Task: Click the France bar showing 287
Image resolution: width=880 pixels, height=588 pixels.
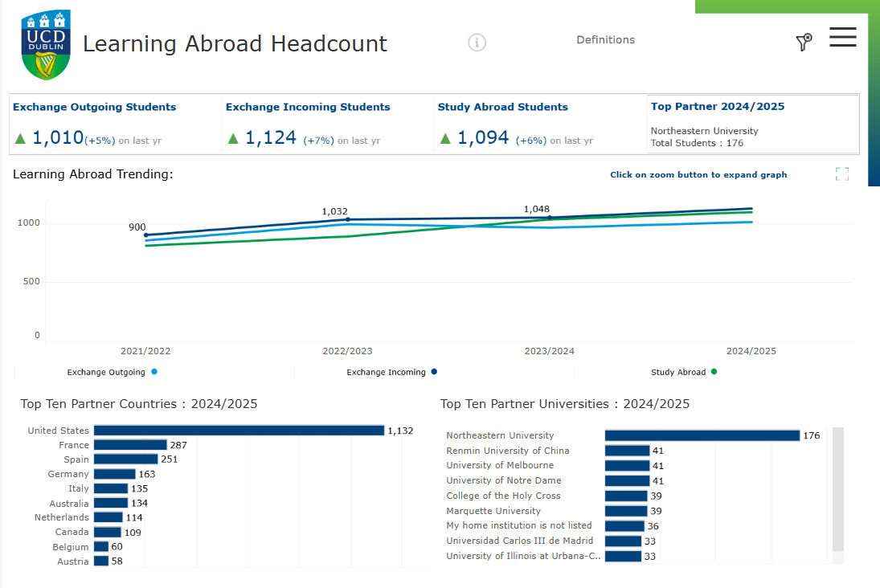Action: 130,445
